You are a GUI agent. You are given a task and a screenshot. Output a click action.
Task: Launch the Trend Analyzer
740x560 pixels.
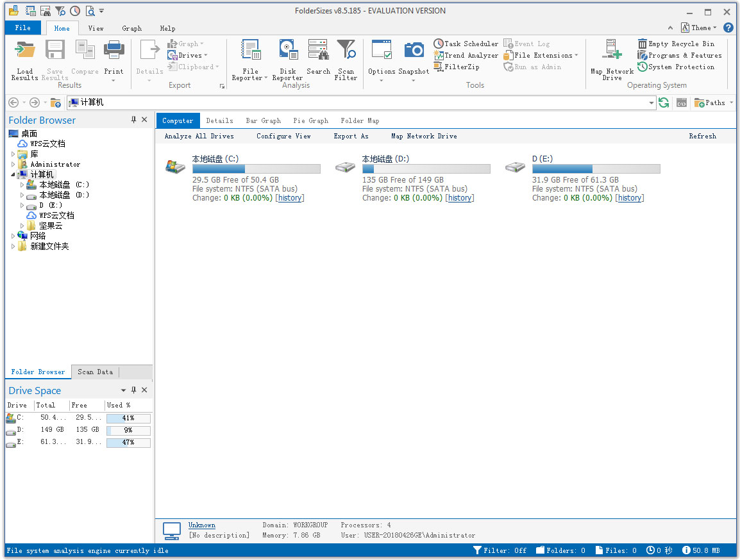466,55
